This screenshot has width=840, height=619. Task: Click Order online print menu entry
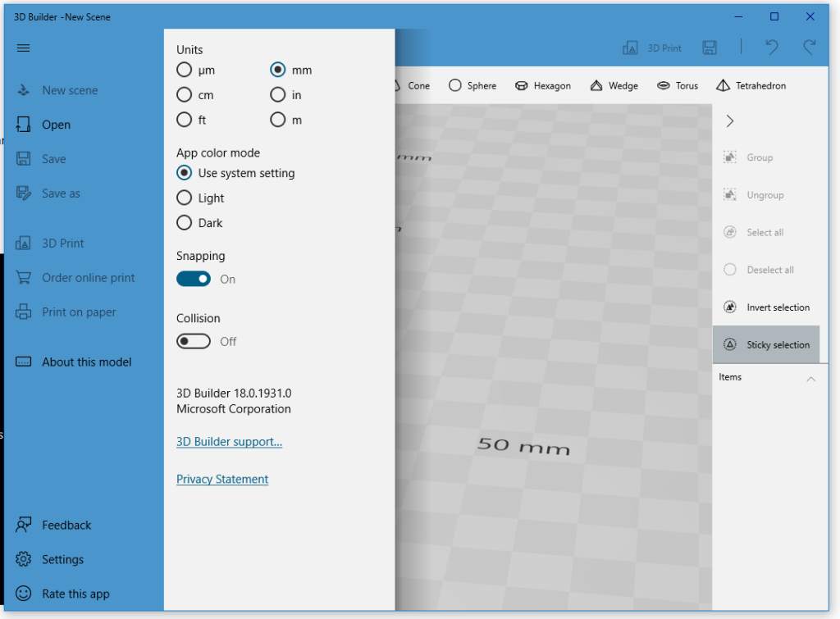click(89, 278)
